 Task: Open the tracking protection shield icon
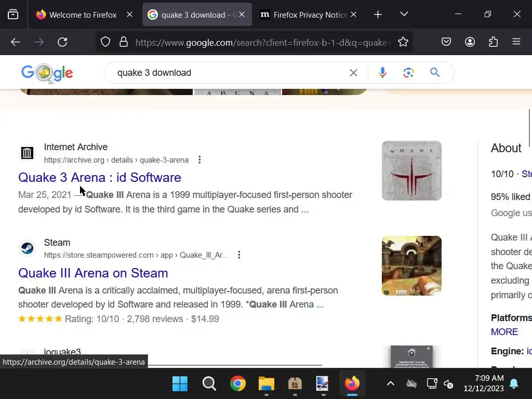tap(105, 42)
